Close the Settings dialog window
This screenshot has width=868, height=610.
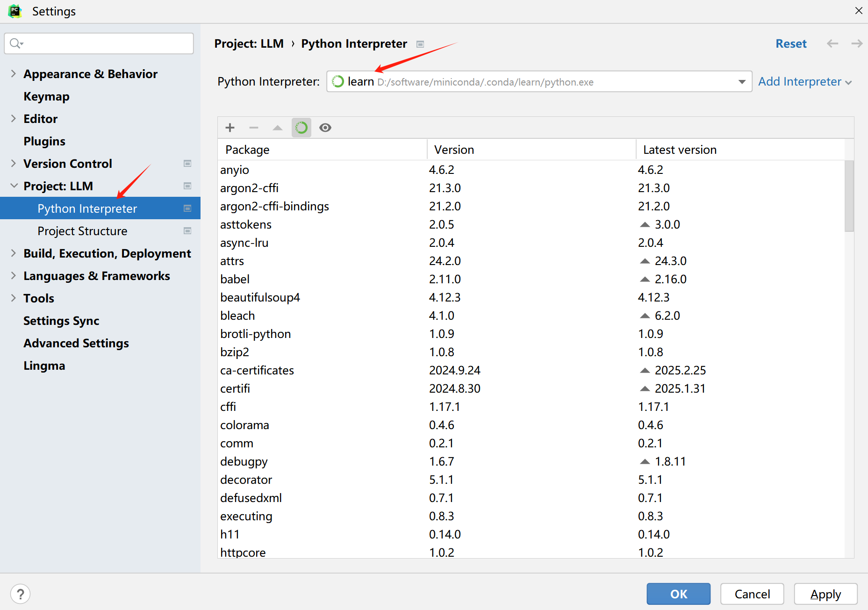pos(858,11)
